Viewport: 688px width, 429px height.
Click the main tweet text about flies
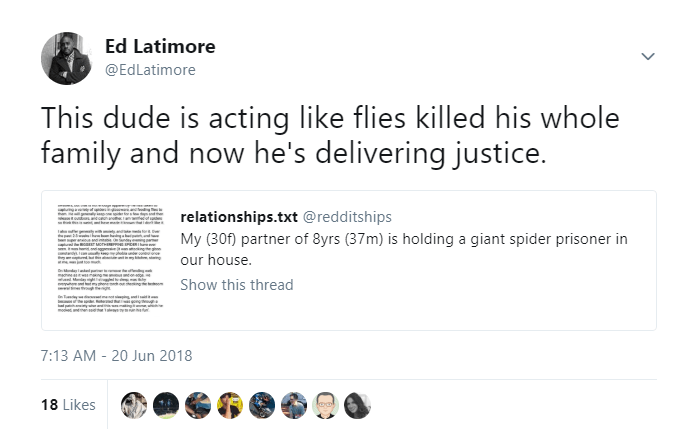(x=330, y=136)
